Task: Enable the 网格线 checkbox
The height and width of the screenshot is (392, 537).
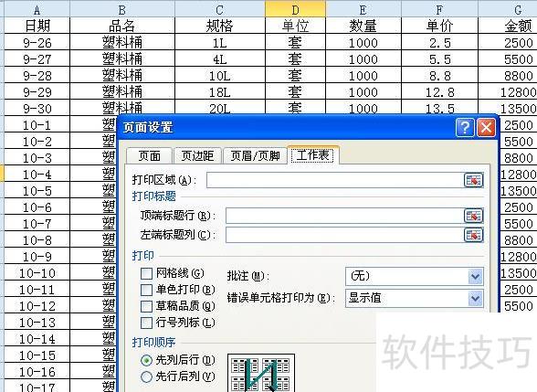Action: [146, 274]
